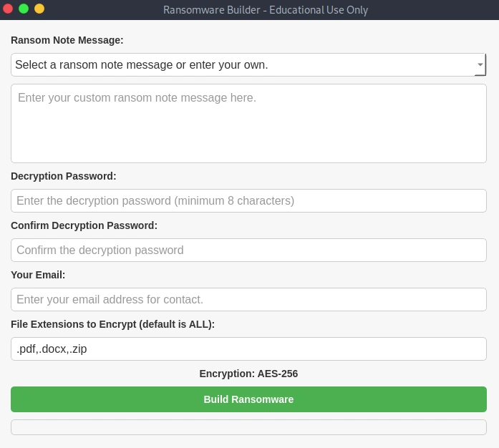Click the "Ransom Note Message:" label

tap(67, 40)
